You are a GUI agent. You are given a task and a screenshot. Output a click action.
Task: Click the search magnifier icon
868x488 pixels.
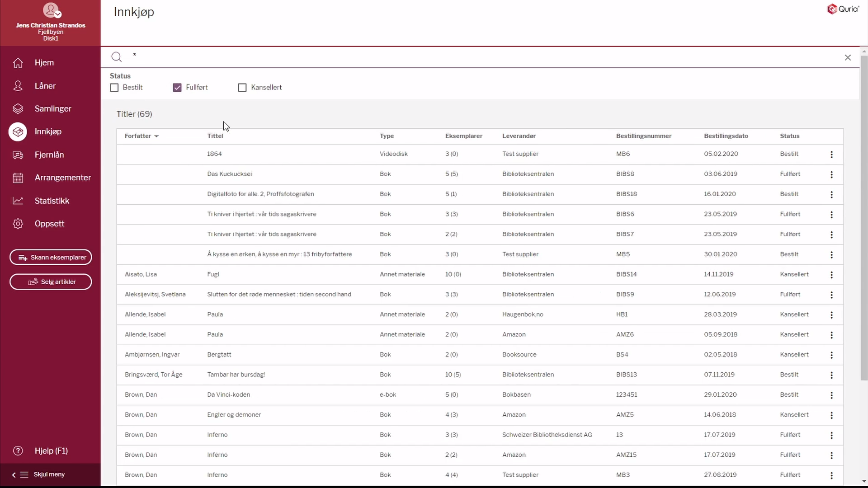[117, 57]
